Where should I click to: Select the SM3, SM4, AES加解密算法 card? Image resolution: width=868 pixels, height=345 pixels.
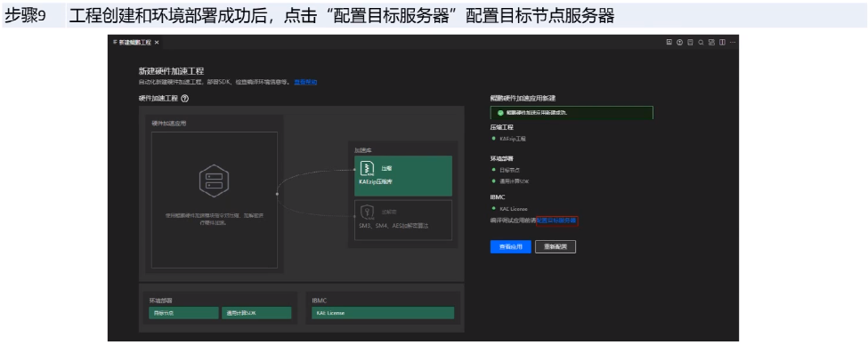[x=403, y=220]
